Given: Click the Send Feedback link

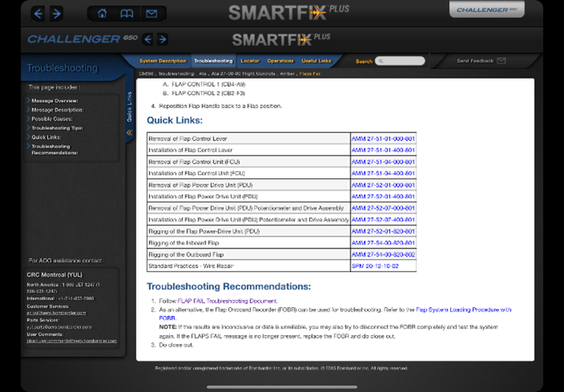Looking at the screenshot, I should pos(475,61).
